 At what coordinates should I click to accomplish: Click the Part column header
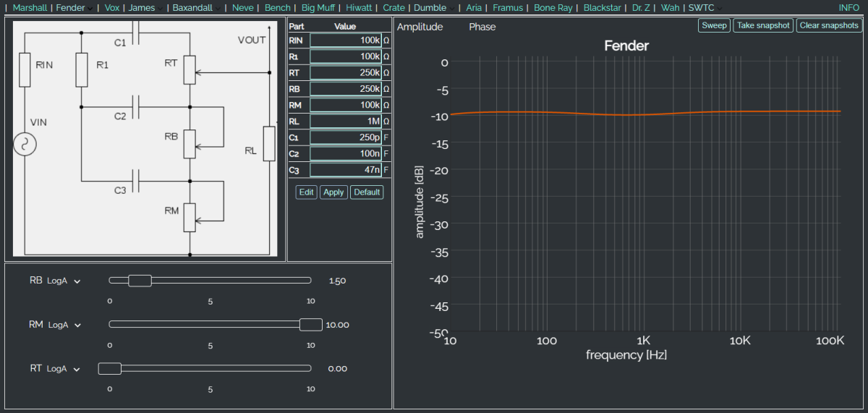point(297,26)
